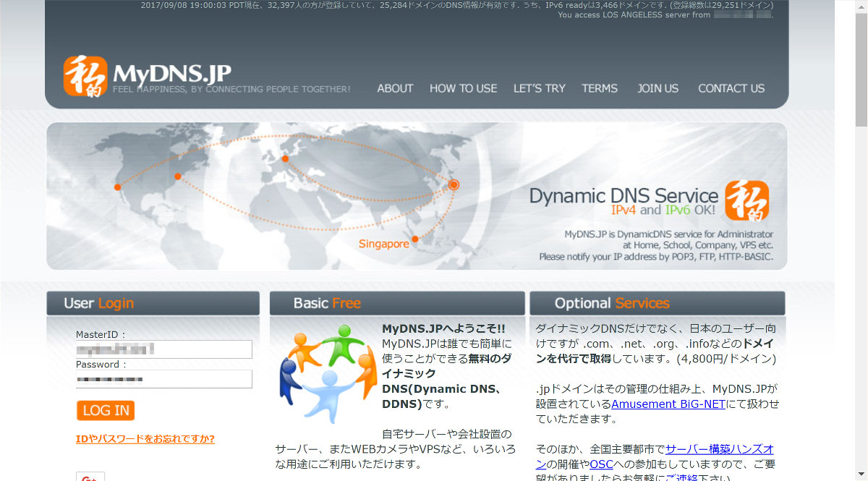
Task: Click the 'Password :' field label
Action: [101, 365]
